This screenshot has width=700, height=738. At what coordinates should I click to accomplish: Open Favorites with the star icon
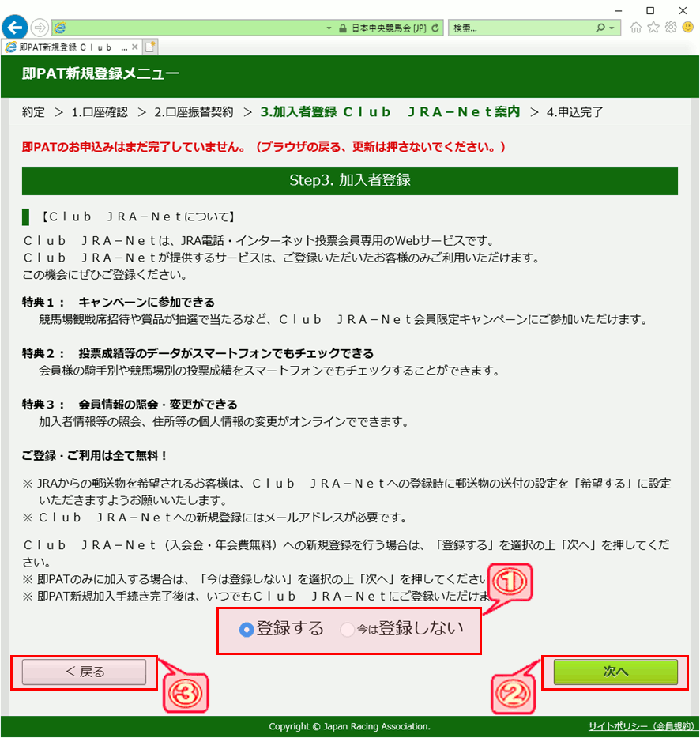653,28
